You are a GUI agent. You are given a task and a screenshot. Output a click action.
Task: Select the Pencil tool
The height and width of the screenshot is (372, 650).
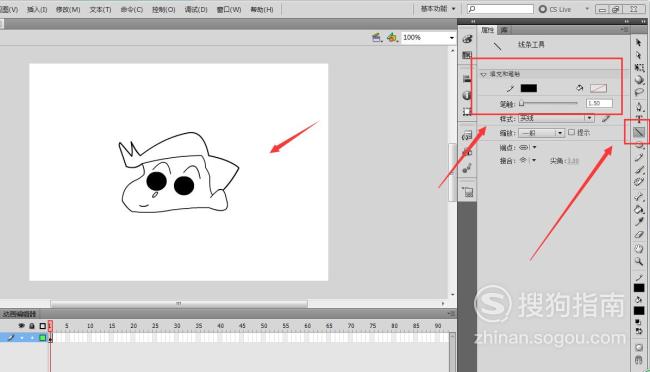click(x=639, y=157)
